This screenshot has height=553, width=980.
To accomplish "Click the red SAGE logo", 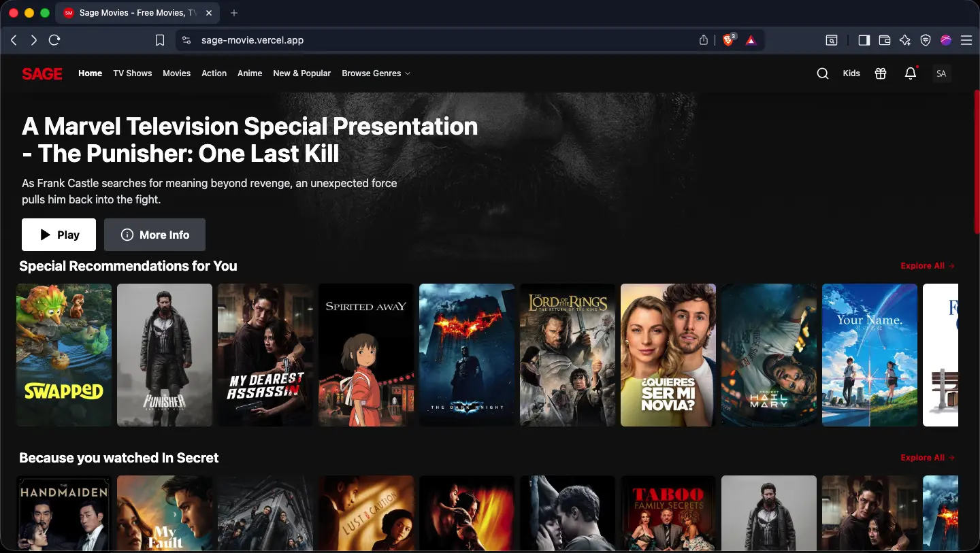I will click(42, 73).
